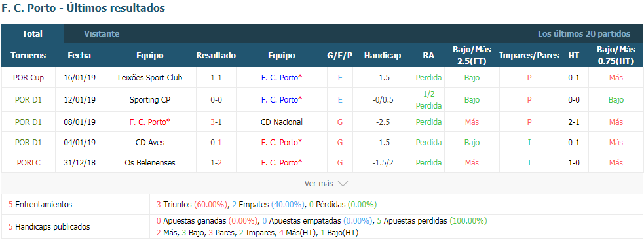Open the 3-1 result against CD Nacional
This screenshot has width=644, height=242.
tap(216, 122)
